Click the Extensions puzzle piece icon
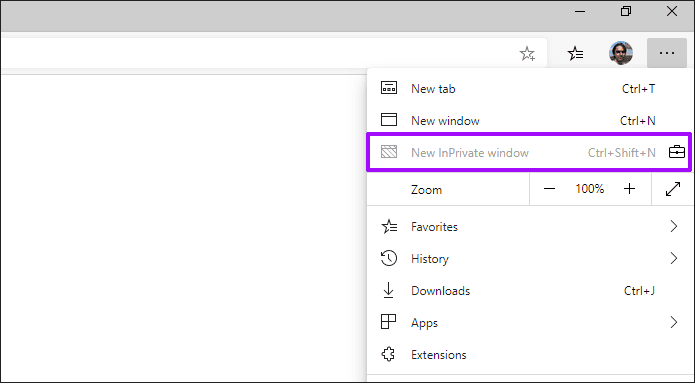The height and width of the screenshot is (383, 695). (388, 354)
